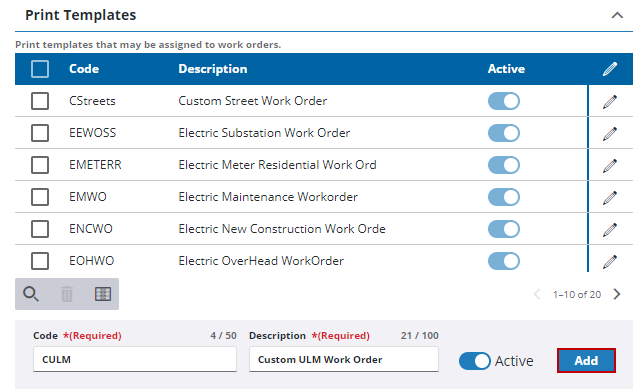Click the previous page arrow

click(x=537, y=294)
